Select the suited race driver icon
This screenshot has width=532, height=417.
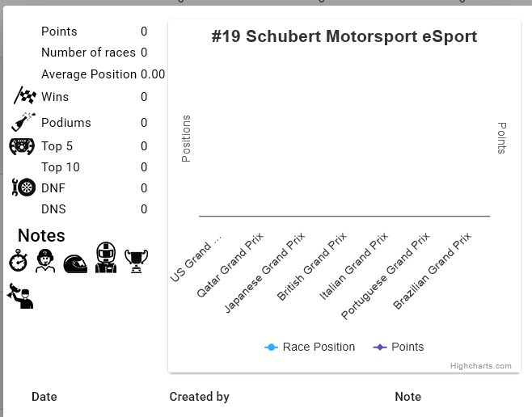[106, 258]
